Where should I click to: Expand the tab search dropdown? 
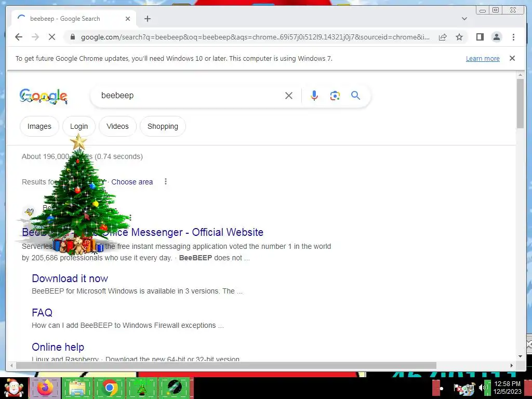464,19
